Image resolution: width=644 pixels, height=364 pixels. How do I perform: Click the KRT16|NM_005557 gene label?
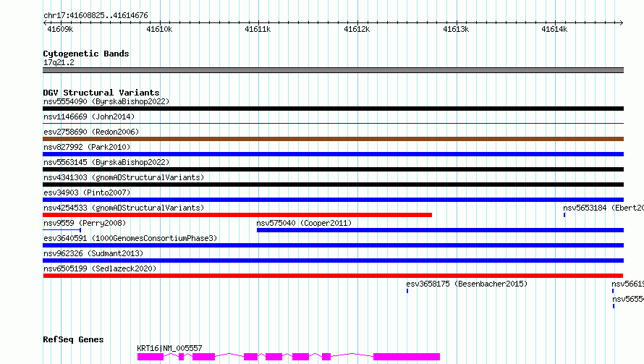(x=169, y=348)
